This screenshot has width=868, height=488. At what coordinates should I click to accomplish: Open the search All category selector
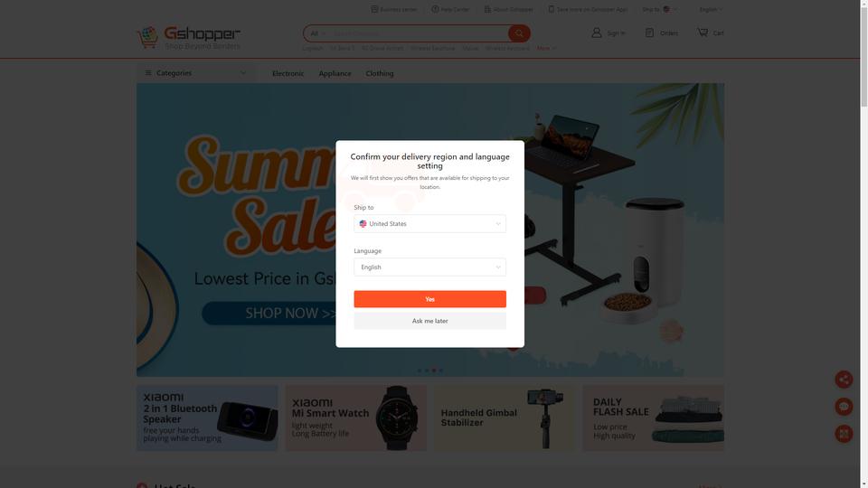(x=317, y=33)
